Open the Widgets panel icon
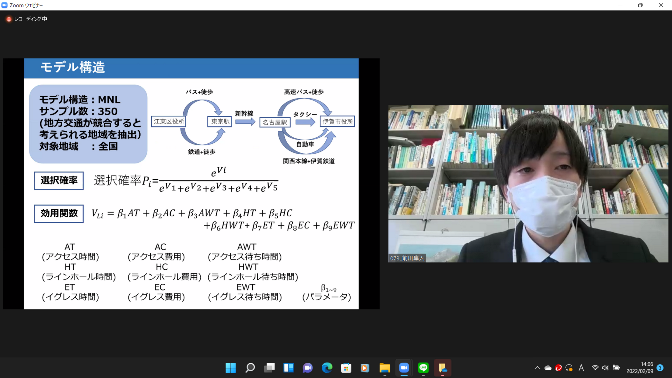Viewport: 672px width, 378px height. pos(288,368)
